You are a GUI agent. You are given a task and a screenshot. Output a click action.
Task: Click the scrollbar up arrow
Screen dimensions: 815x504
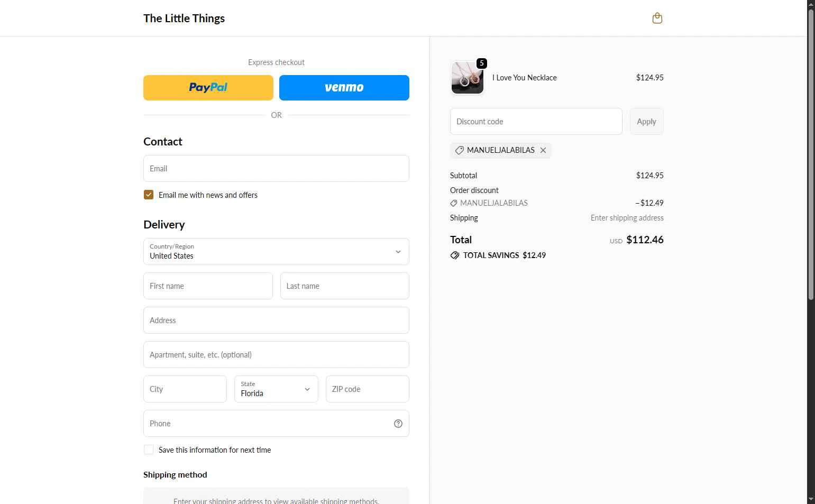coord(811,4)
